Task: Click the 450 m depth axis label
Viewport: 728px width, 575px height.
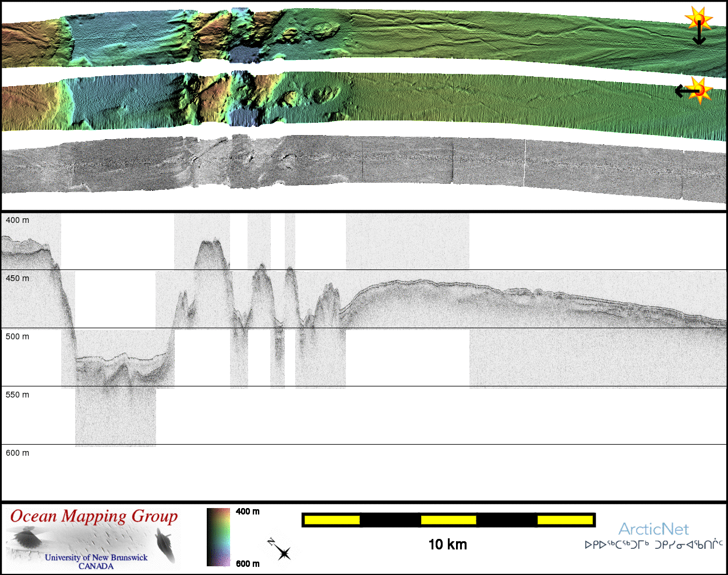Action: click(17, 279)
